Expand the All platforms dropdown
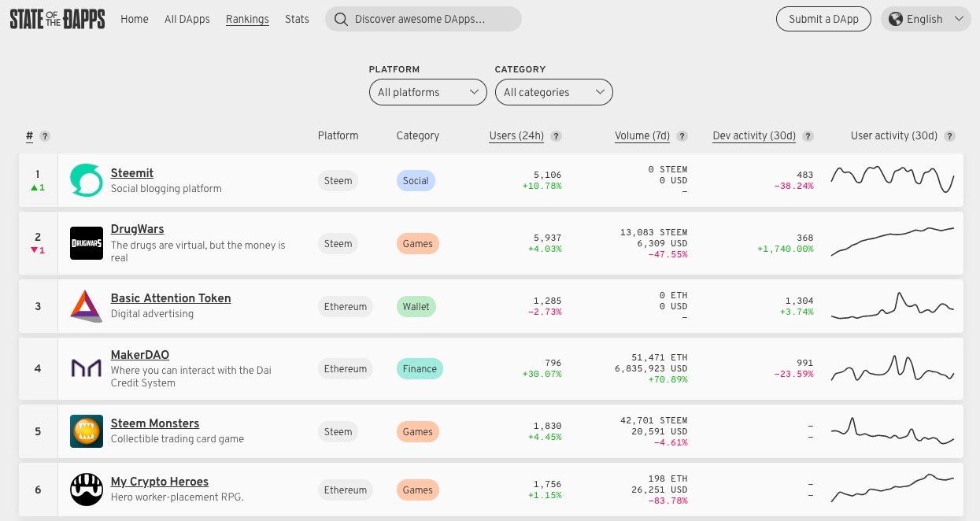Screen dimensions: 980x521 click(x=428, y=92)
